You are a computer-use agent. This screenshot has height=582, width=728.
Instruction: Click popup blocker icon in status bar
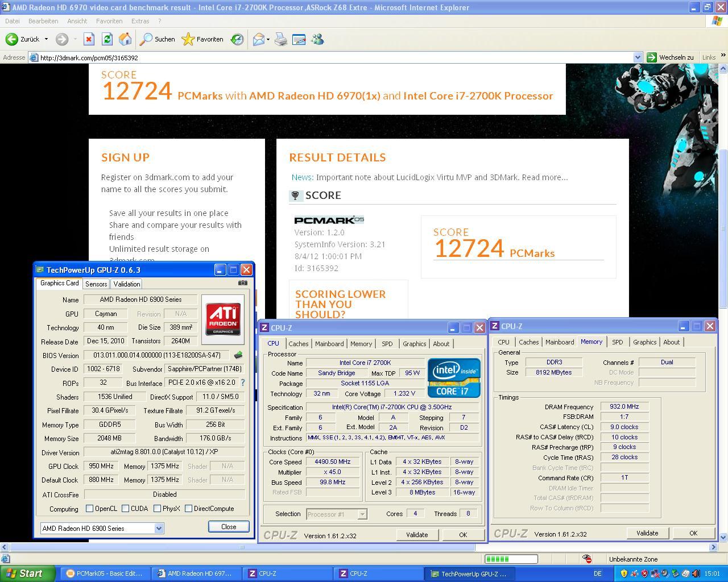[587, 559]
